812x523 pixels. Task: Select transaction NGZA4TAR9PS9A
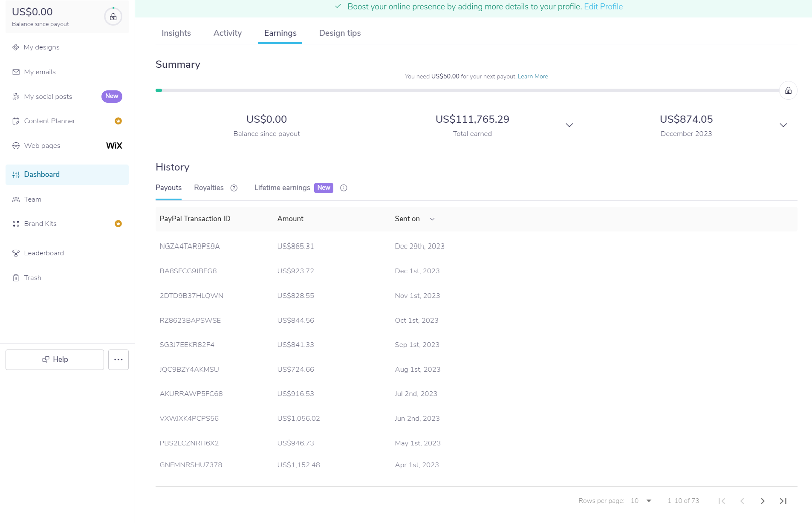[x=190, y=246]
